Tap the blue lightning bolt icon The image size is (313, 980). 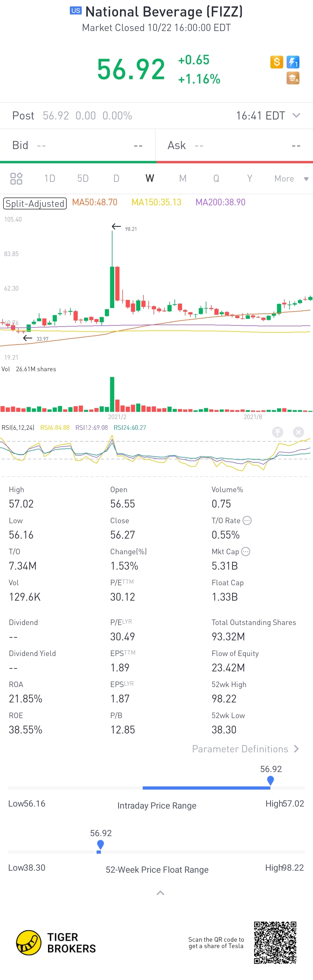(x=293, y=61)
